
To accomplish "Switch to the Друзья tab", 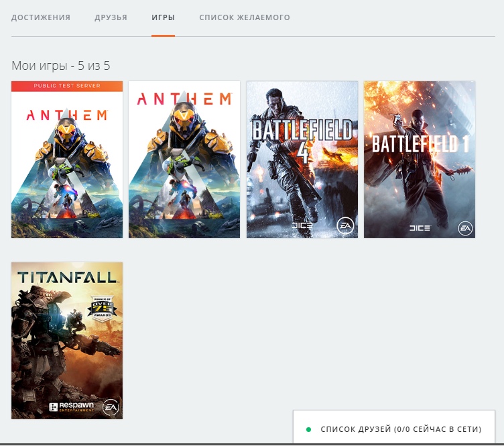I will (x=111, y=17).
